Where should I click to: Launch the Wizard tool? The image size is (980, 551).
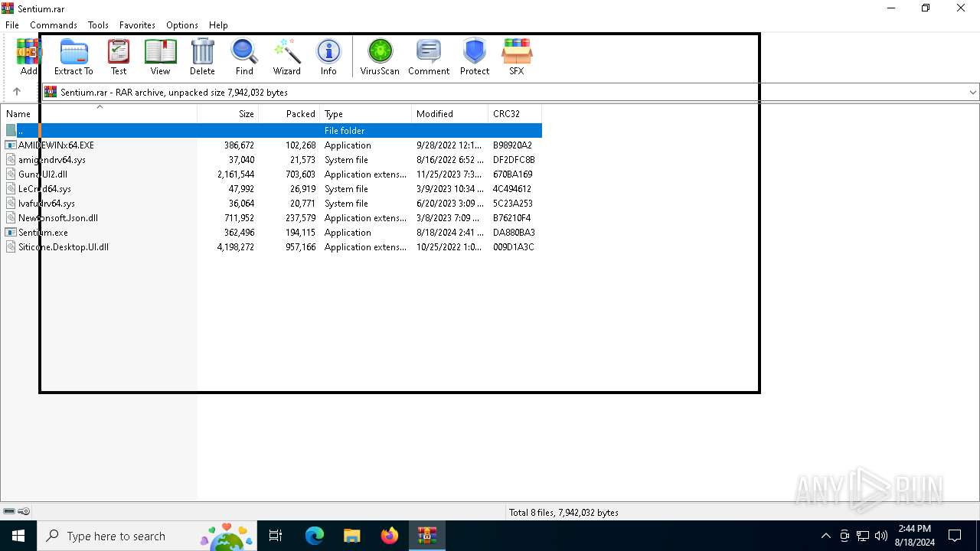click(287, 57)
